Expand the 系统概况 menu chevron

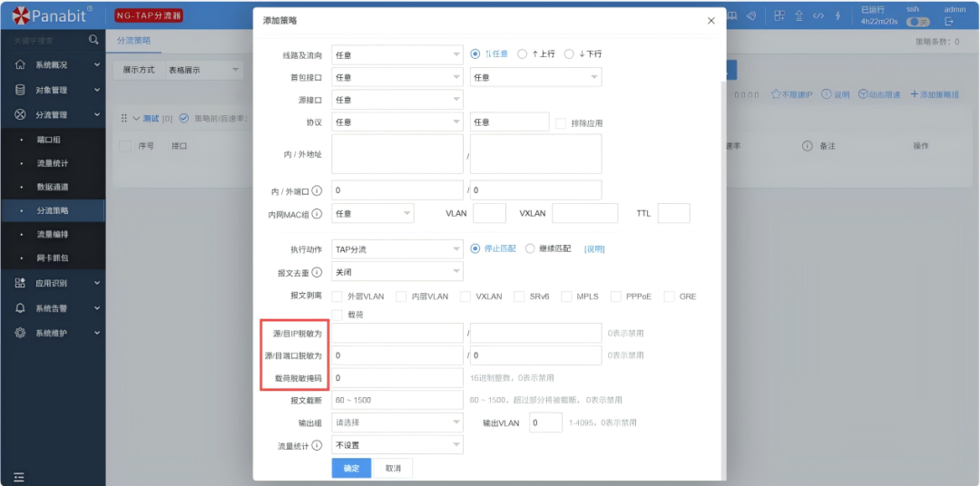pyautogui.click(x=97, y=64)
